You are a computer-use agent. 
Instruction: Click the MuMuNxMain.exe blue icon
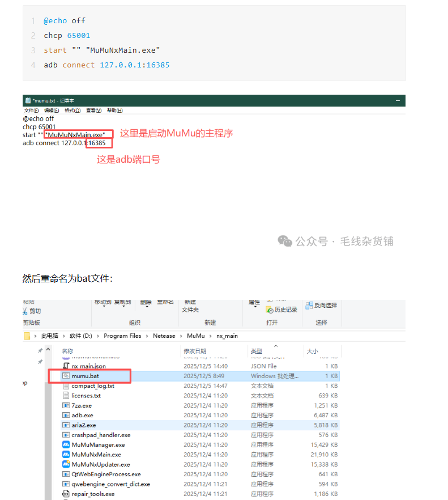coord(66,455)
